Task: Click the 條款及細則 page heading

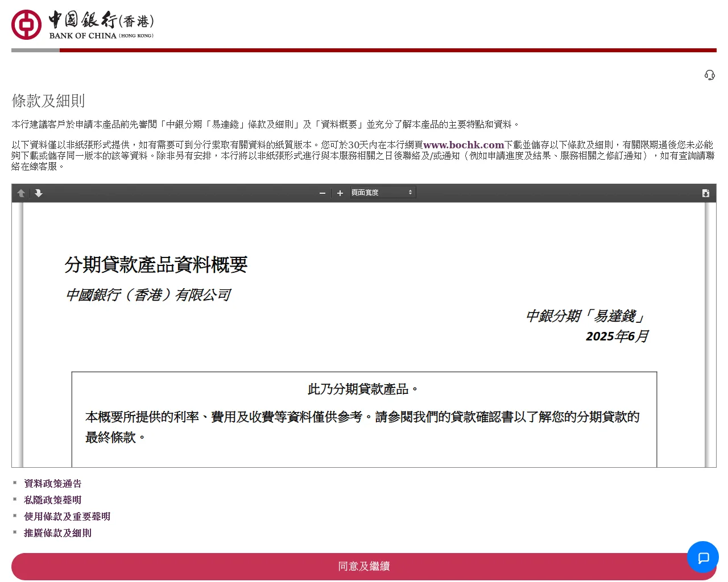Action: pyautogui.click(x=48, y=101)
